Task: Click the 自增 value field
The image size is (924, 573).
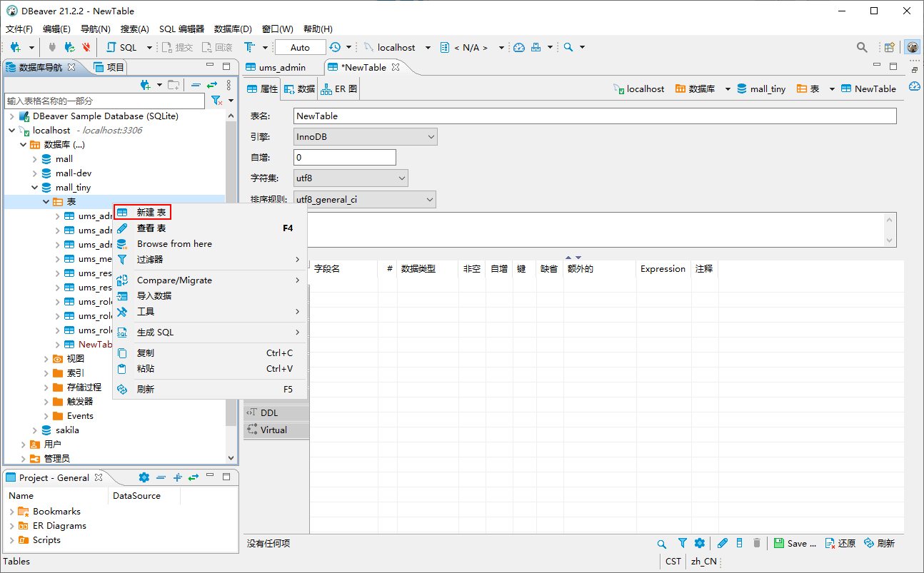Action: pyautogui.click(x=344, y=157)
